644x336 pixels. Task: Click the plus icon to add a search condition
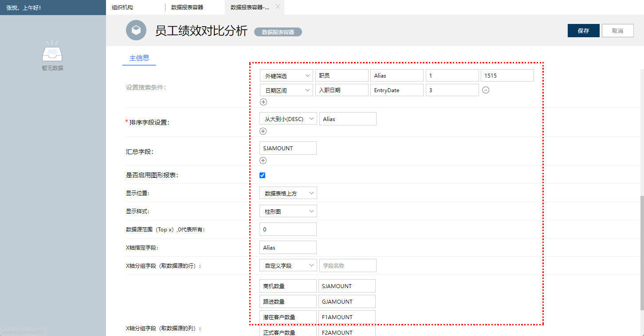(x=263, y=102)
